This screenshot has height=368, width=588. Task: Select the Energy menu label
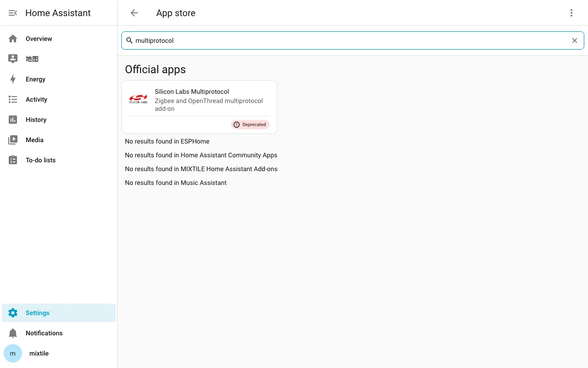(35, 79)
